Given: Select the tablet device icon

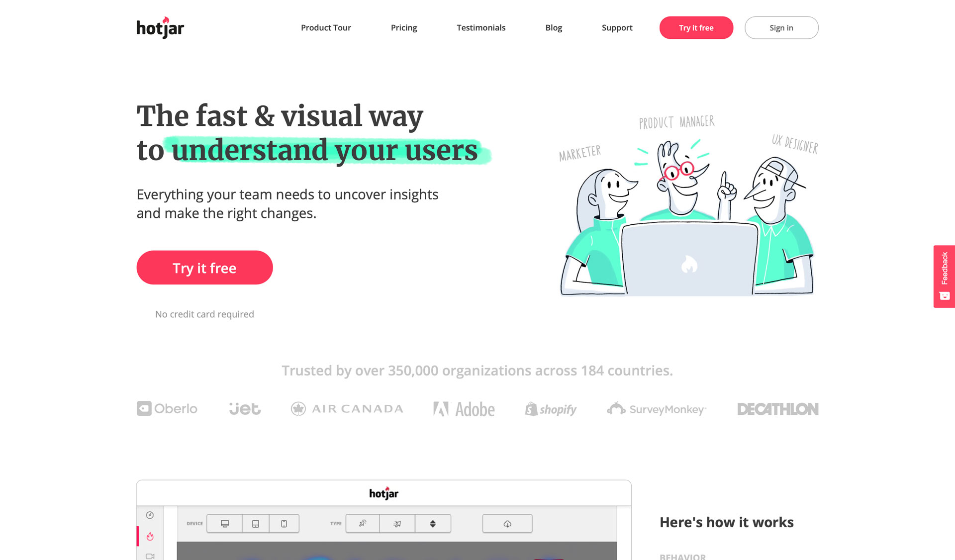Looking at the screenshot, I should pos(256,524).
